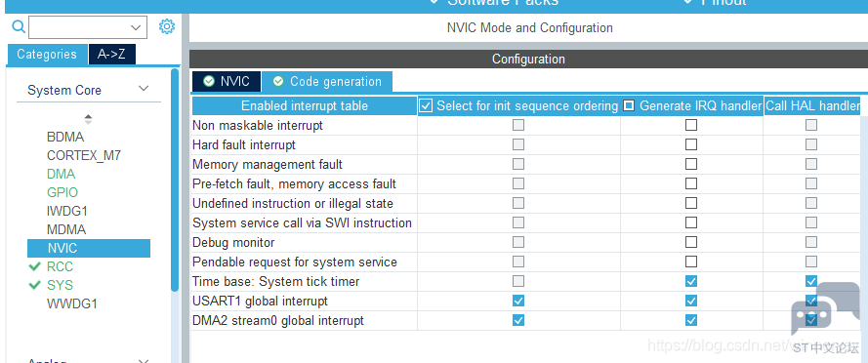This screenshot has width=868, height=363.
Task: Select CORTEX_M7 in the list
Action: (x=84, y=155)
